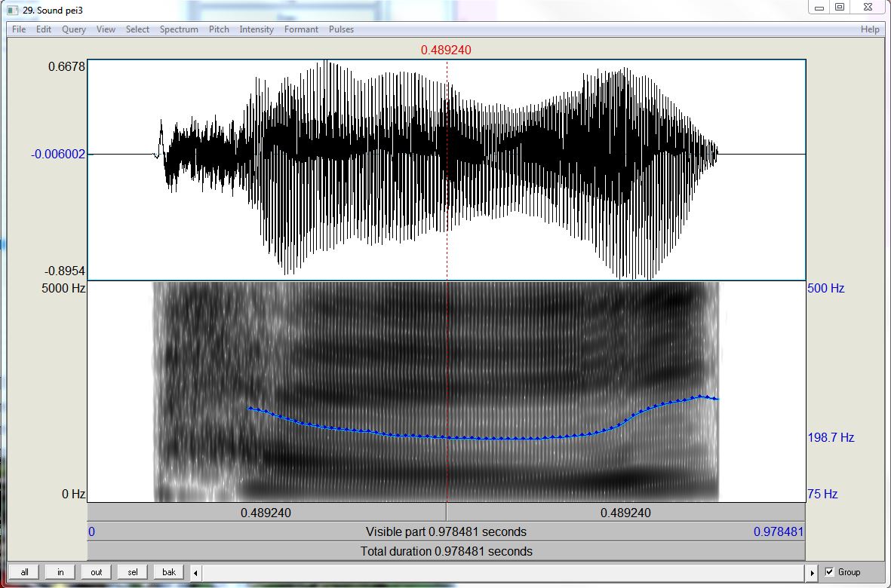
Task: Click the 0.6678 waveform maximum label
Action: [66, 66]
